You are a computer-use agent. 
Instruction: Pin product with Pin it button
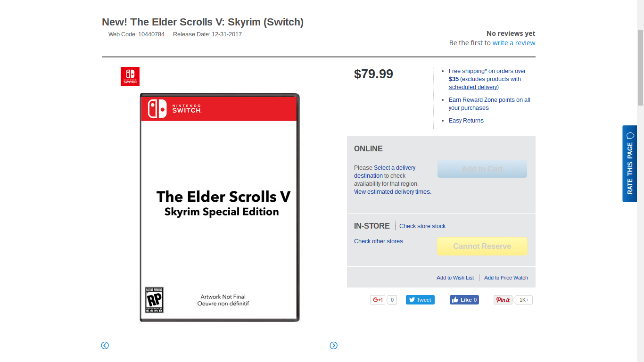coord(503,300)
